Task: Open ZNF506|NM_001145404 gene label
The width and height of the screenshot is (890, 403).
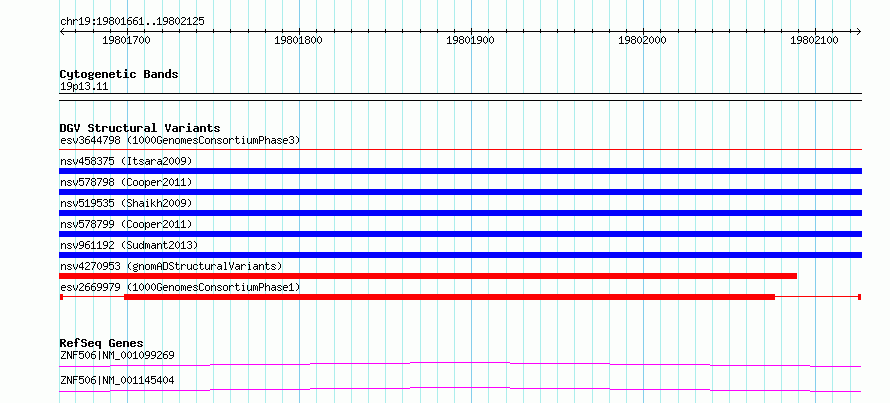Action: tap(117, 380)
